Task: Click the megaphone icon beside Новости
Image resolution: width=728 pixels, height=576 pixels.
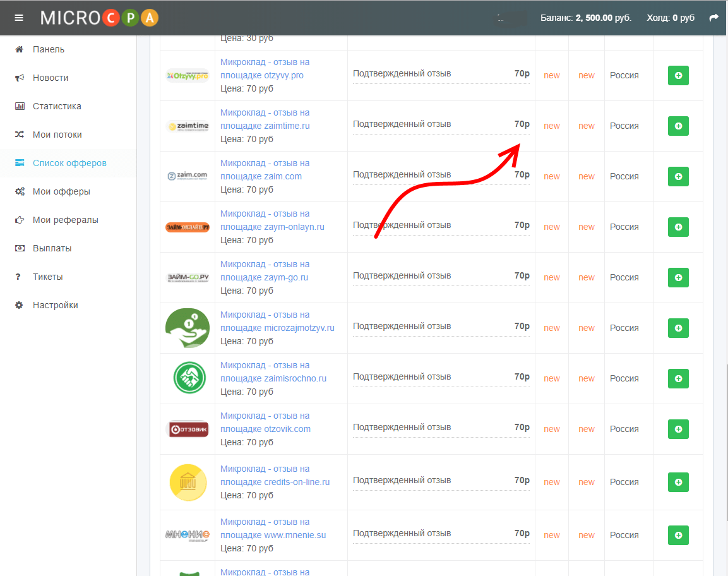Action: (x=19, y=78)
